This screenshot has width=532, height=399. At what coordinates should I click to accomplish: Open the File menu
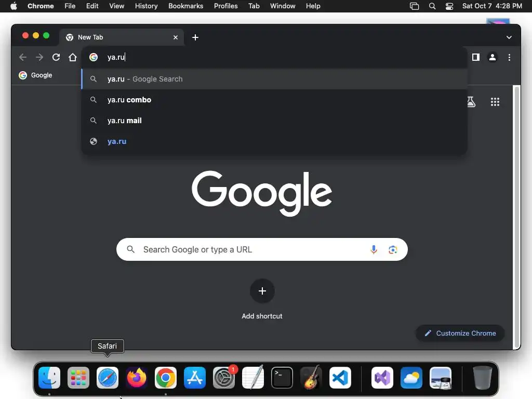(x=70, y=6)
